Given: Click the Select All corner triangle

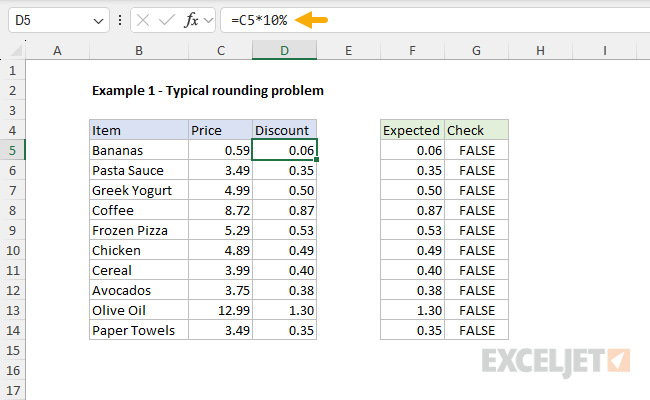Looking at the screenshot, I should click(x=16, y=51).
